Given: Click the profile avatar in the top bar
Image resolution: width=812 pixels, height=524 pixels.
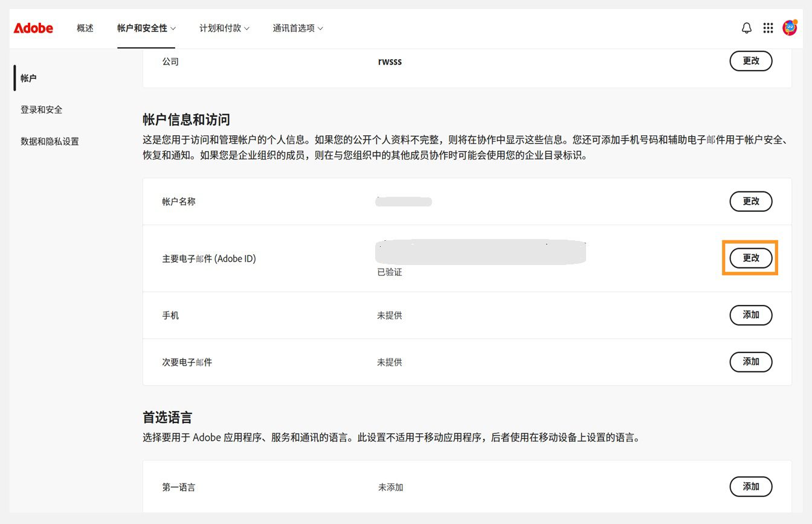Looking at the screenshot, I should click(790, 28).
